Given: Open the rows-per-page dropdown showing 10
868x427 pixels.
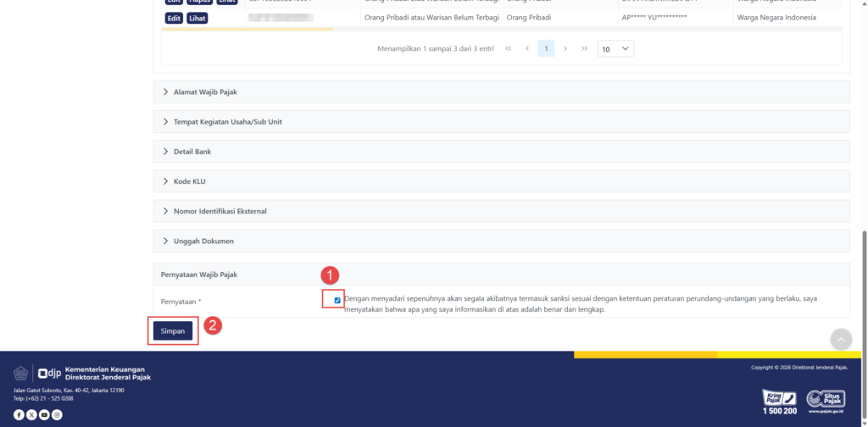Looking at the screenshot, I should click(615, 49).
